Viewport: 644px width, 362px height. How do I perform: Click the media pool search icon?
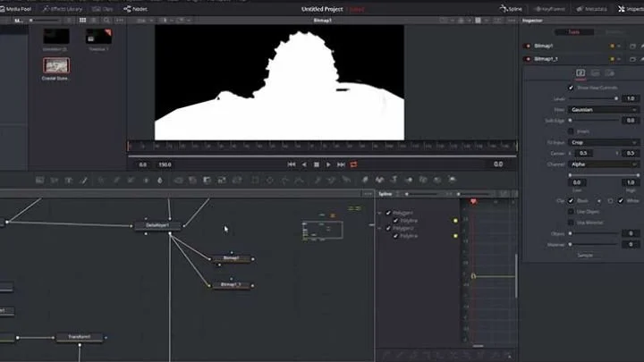click(x=106, y=20)
